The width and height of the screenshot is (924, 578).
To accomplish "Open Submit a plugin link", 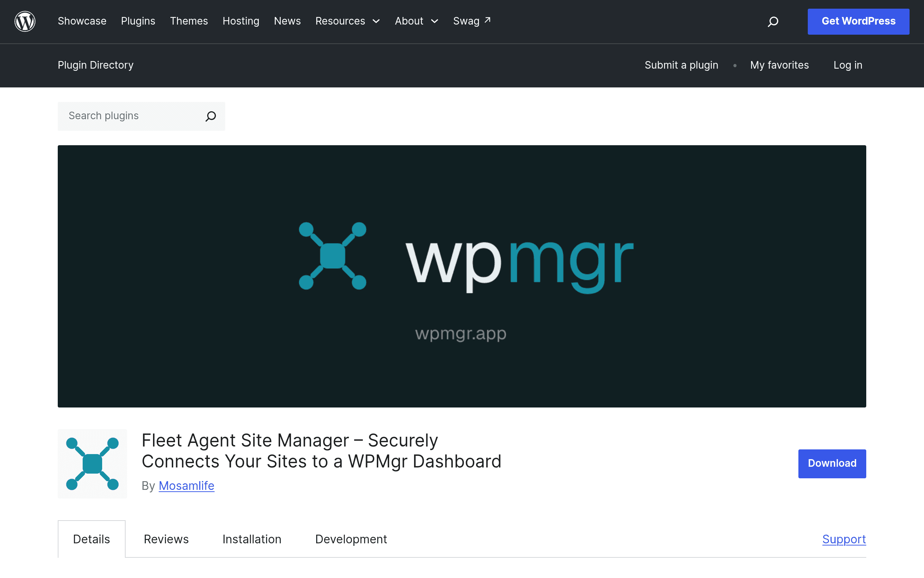I will 681,65.
